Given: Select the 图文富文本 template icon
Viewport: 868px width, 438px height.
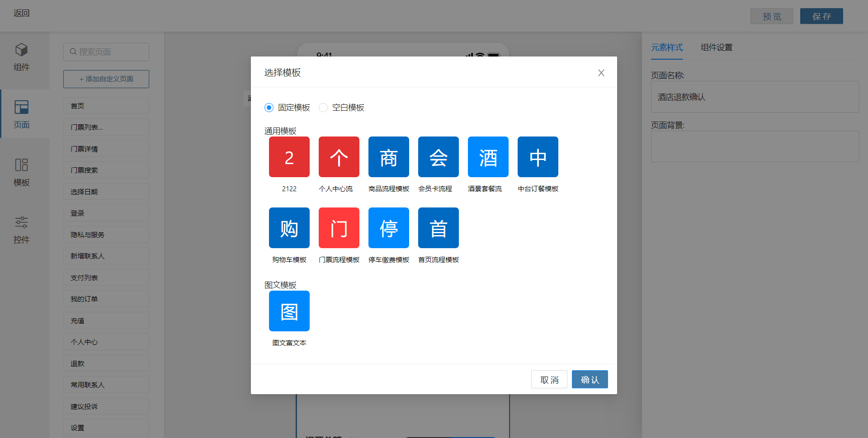Looking at the screenshot, I should [289, 311].
